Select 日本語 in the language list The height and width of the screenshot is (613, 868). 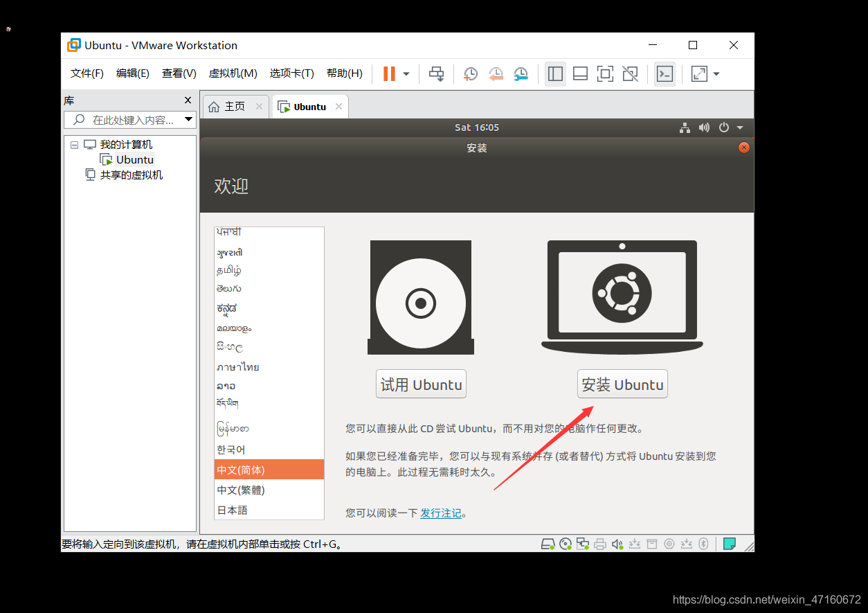[269, 510]
